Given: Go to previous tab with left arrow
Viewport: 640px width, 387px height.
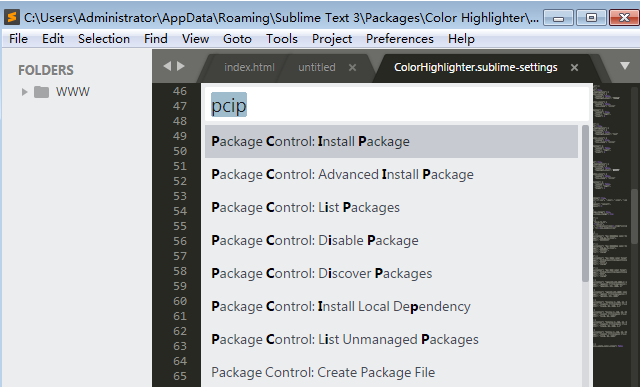Looking at the screenshot, I should point(167,66).
